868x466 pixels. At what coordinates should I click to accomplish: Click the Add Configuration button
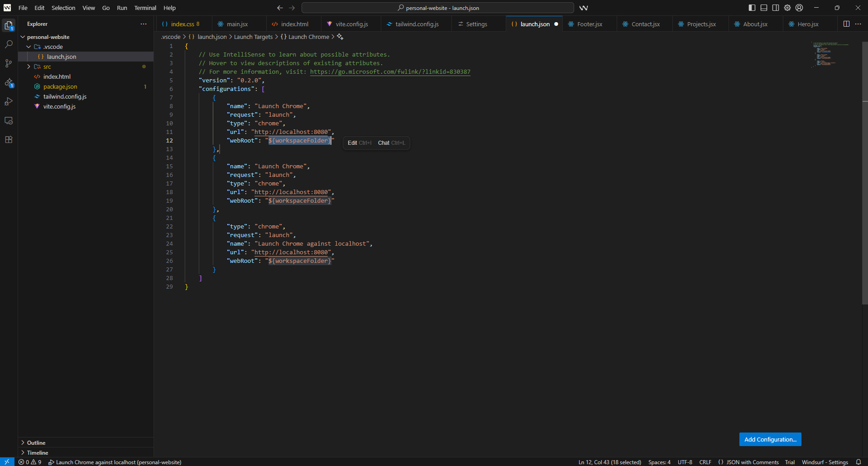[770, 439]
